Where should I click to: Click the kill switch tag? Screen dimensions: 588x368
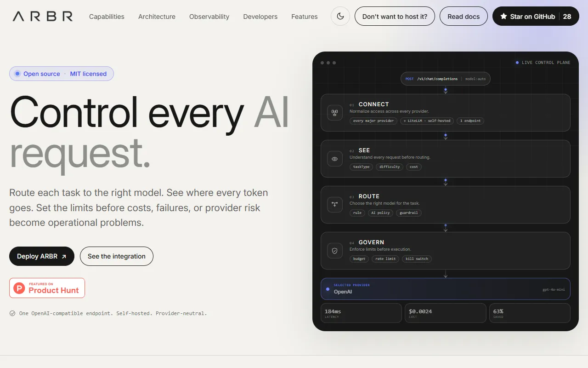coord(417,259)
